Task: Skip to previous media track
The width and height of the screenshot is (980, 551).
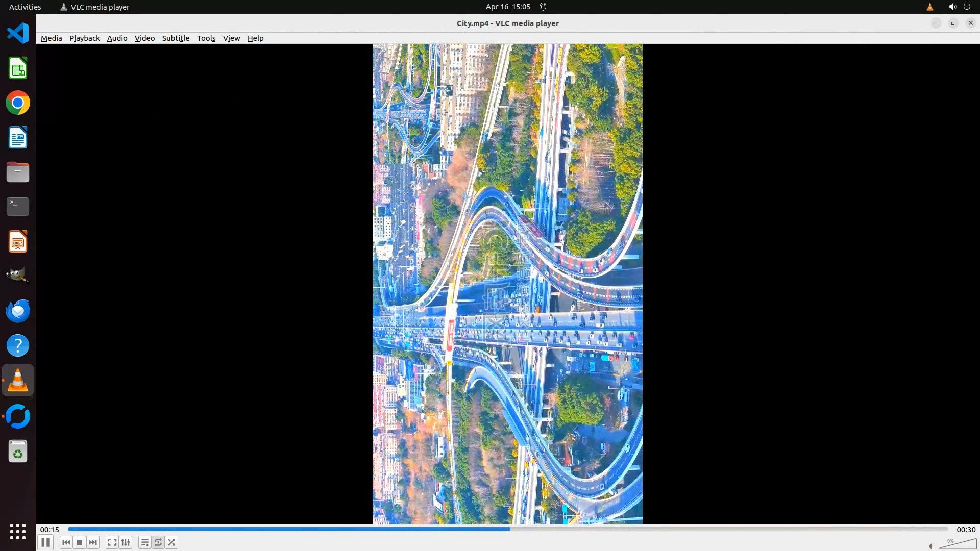Action: point(66,542)
